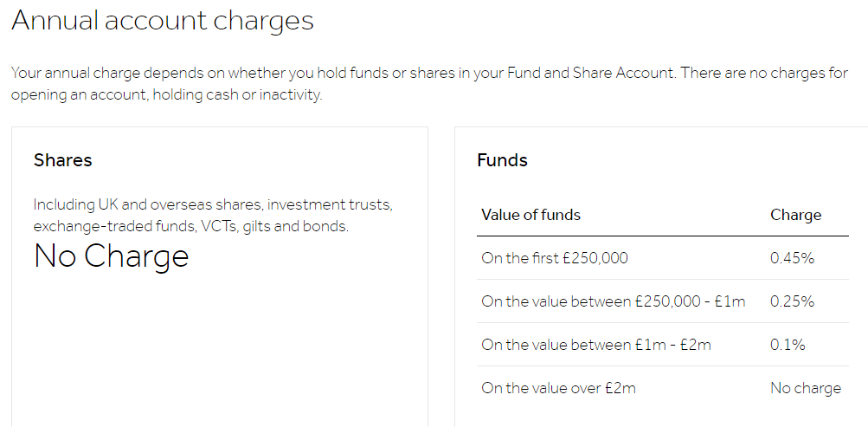Click the "Charge" column header in Funds table
868x427 pixels.
point(795,215)
